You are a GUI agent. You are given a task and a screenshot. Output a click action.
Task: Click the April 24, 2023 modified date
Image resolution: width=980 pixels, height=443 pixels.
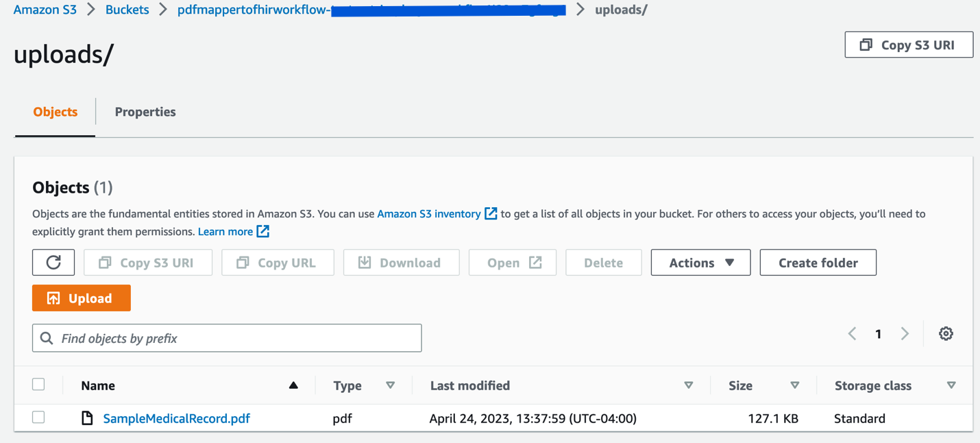(x=533, y=418)
